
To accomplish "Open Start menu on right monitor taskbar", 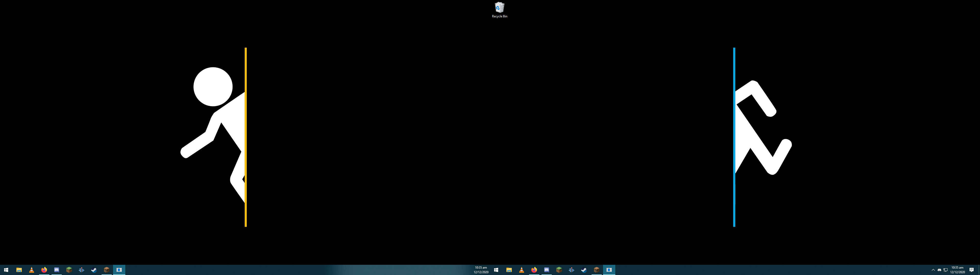I will (x=496, y=270).
